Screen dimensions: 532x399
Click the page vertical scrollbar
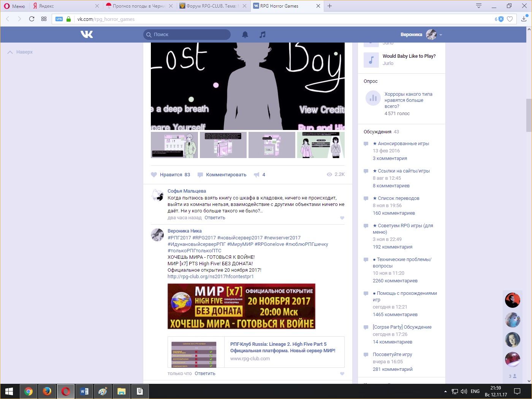point(529,115)
